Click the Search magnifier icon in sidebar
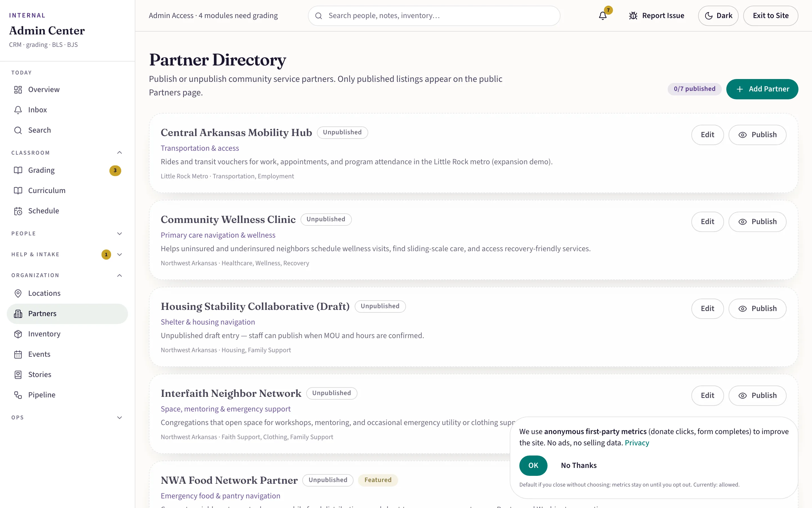Image resolution: width=812 pixels, height=508 pixels. tap(18, 130)
